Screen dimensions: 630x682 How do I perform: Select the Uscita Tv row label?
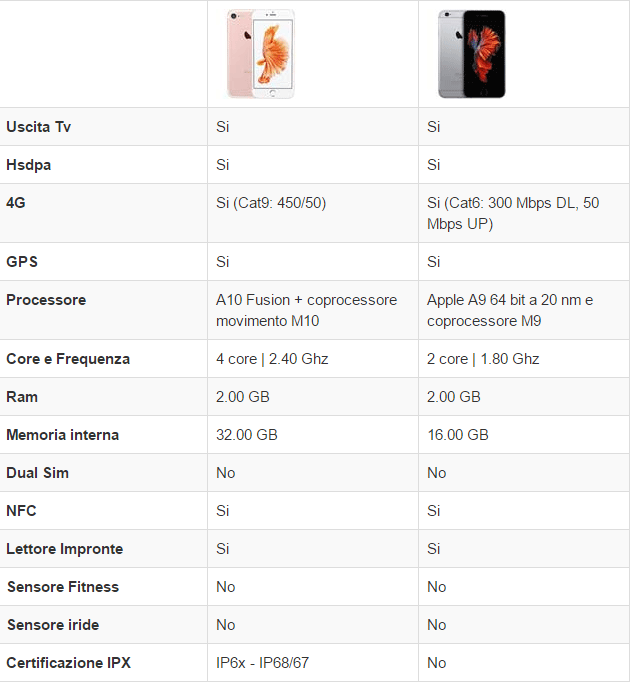[x=38, y=127]
